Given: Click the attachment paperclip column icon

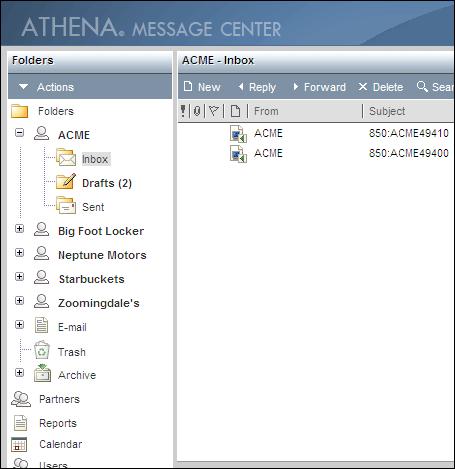Looking at the screenshot, I should click(x=197, y=111).
